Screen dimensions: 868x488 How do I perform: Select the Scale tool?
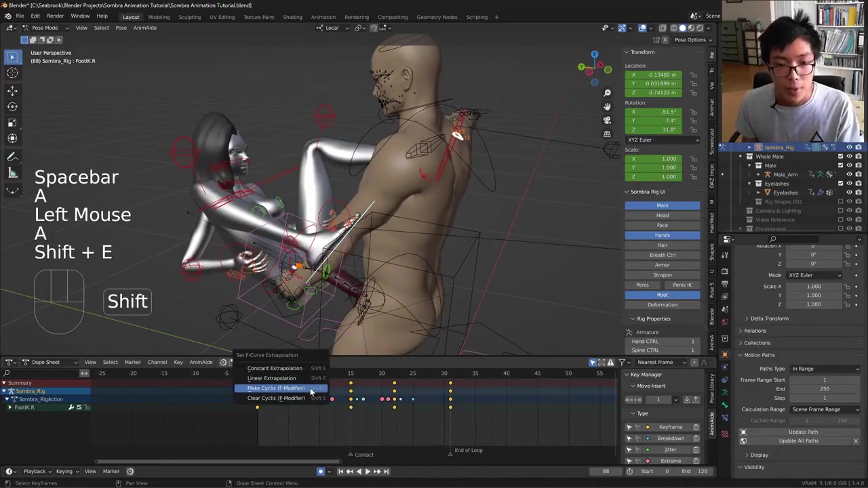12,123
